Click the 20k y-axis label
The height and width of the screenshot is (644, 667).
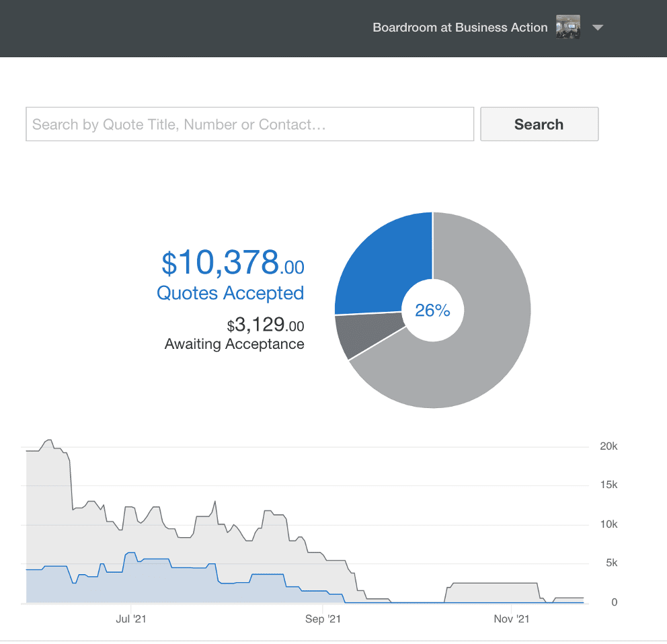click(x=609, y=446)
